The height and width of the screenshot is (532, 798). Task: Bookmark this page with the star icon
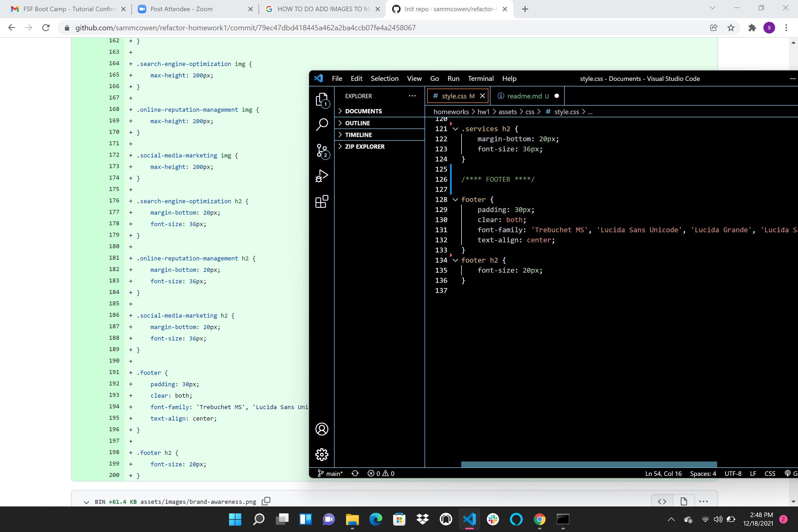pyautogui.click(x=731, y=28)
